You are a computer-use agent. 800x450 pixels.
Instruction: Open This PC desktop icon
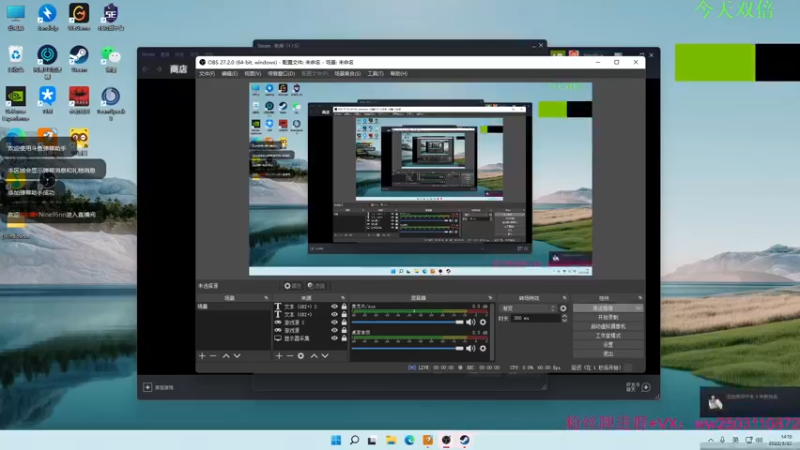click(16, 17)
